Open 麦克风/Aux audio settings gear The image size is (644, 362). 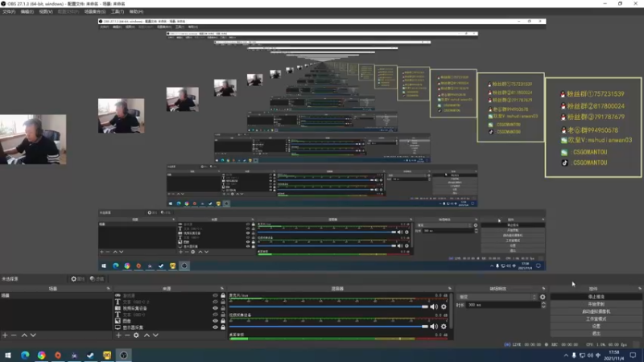(x=444, y=306)
